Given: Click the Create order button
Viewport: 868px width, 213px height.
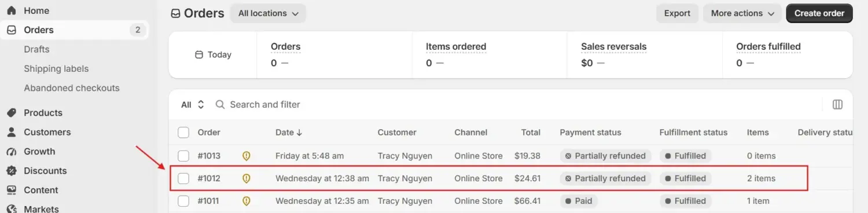Looking at the screenshot, I should [x=819, y=13].
